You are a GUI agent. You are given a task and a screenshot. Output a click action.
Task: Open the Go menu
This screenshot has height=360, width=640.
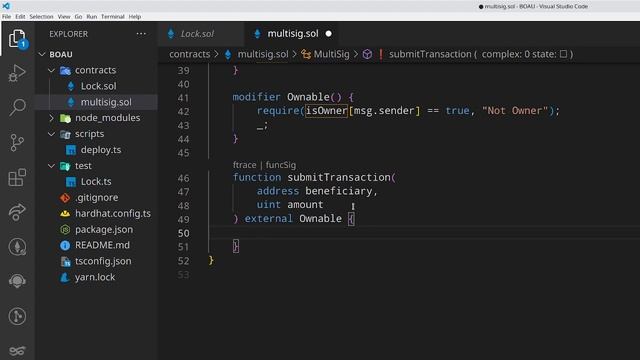pos(78,17)
